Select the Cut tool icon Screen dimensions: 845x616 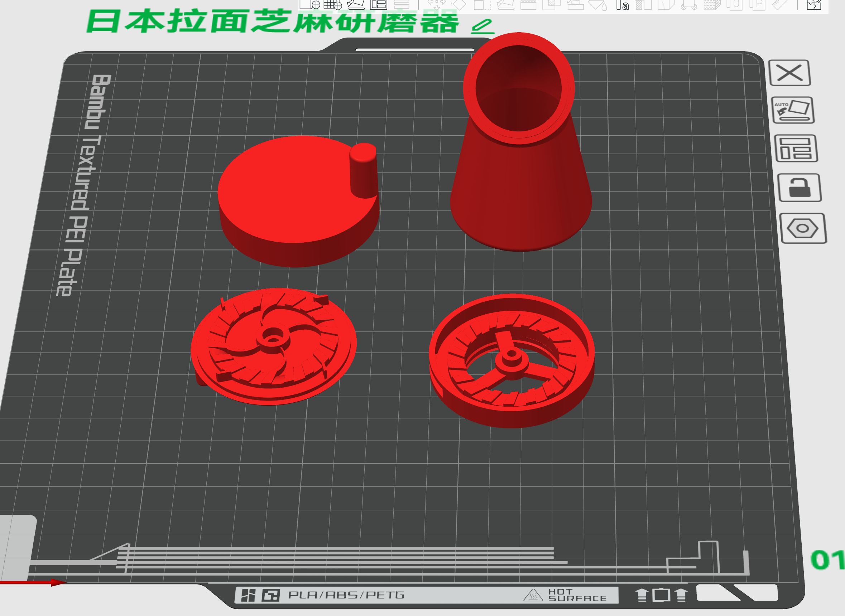(529, 5)
